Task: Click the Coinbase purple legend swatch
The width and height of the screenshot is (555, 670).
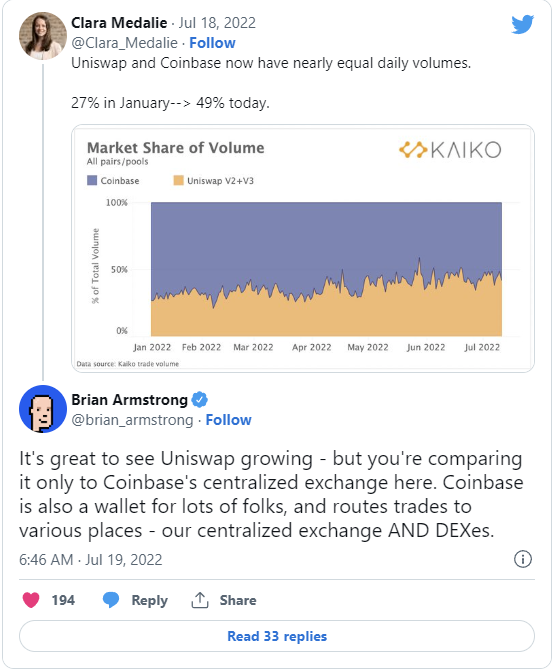Action: (x=92, y=180)
